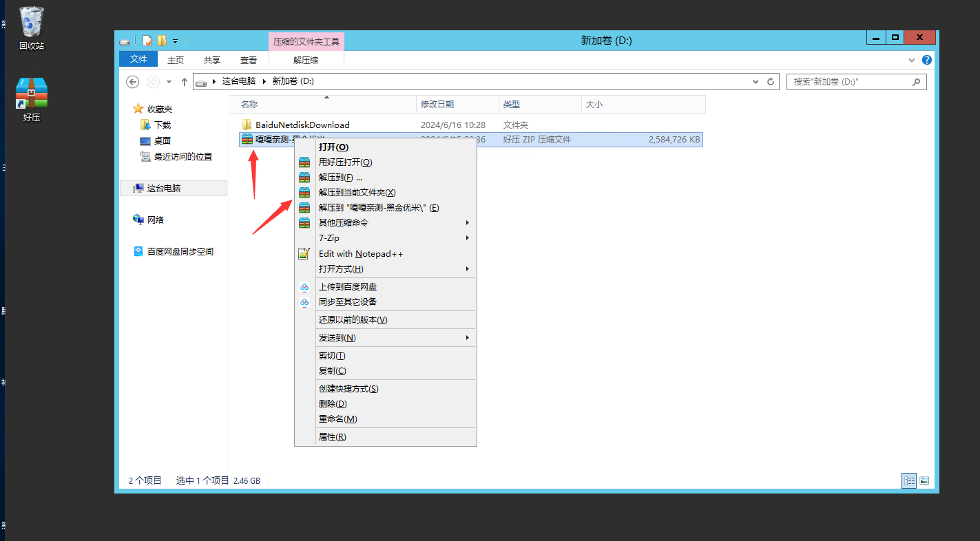The height and width of the screenshot is (541, 980).
Task: Expand the chevron before 新加卷 (D:) in the address bar
Action: [264, 81]
